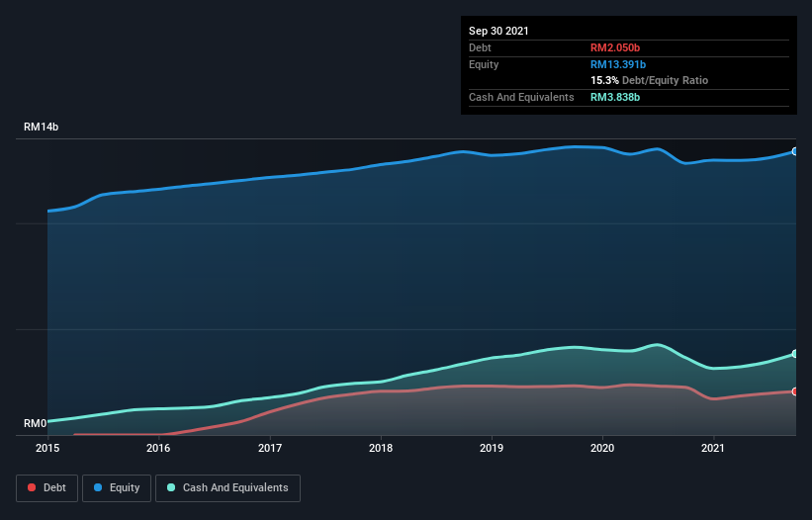
Task: Select the Equity endpoint marker on chart
Action: click(795, 151)
